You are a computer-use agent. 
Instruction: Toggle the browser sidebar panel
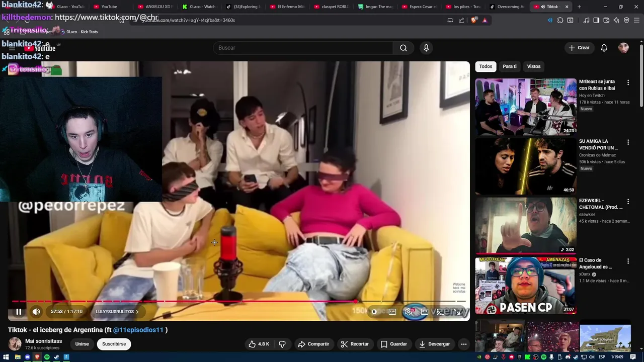(596, 20)
